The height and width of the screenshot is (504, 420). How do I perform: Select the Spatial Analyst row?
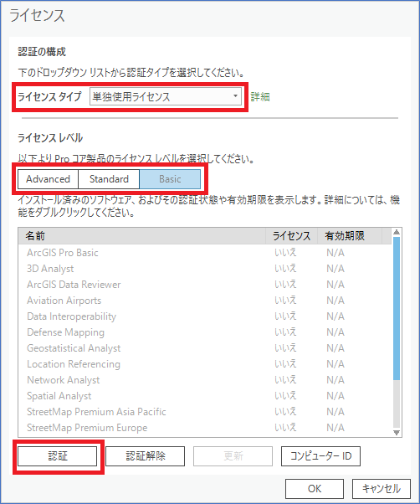205,396
